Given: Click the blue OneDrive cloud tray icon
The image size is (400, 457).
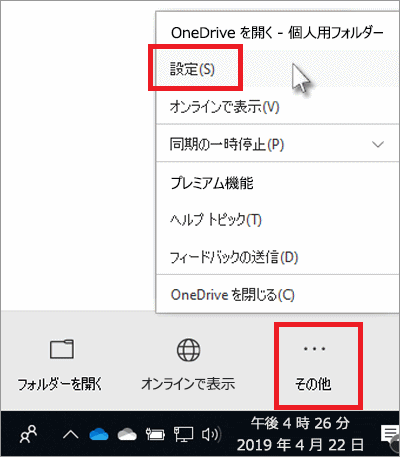Looking at the screenshot, I should [x=99, y=435].
